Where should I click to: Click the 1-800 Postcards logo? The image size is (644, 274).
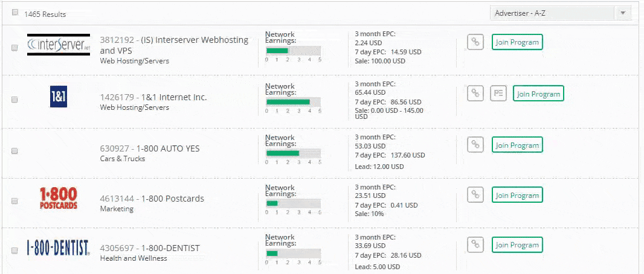click(59, 199)
